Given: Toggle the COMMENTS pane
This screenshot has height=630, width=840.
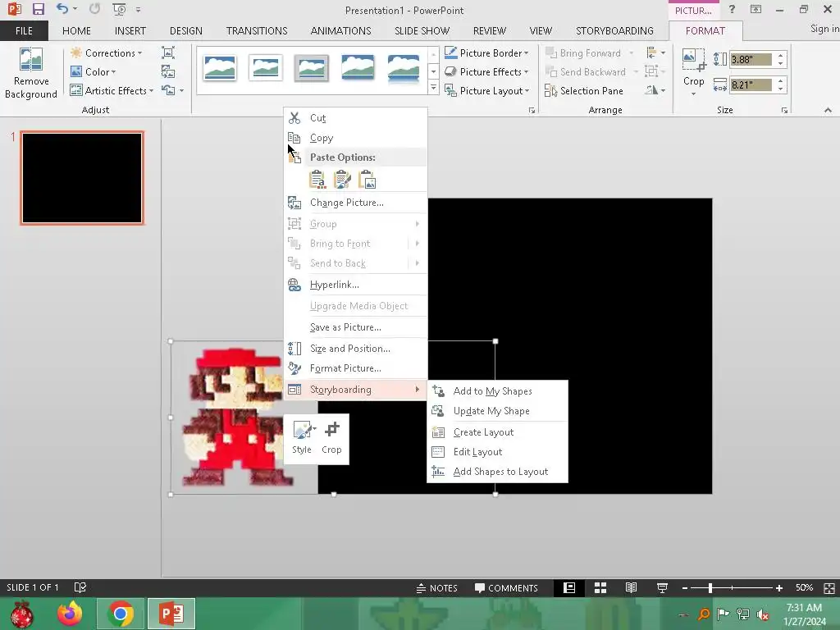Looking at the screenshot, I should [x=506, y=587].
